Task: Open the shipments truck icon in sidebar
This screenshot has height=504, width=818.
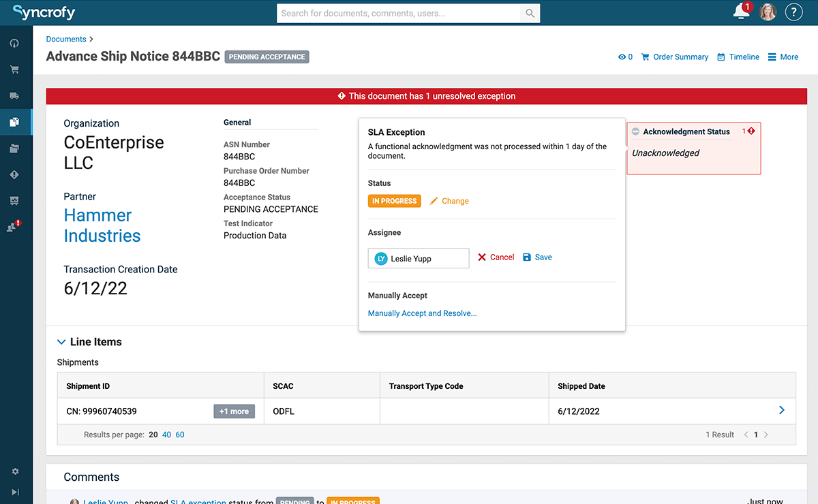Action: click(x=14, y=96)
